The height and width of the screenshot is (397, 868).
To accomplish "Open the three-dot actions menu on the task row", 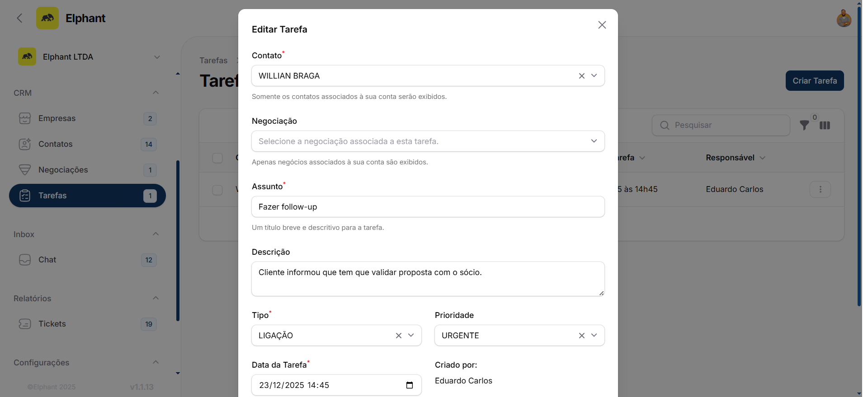I will [820, 190].
